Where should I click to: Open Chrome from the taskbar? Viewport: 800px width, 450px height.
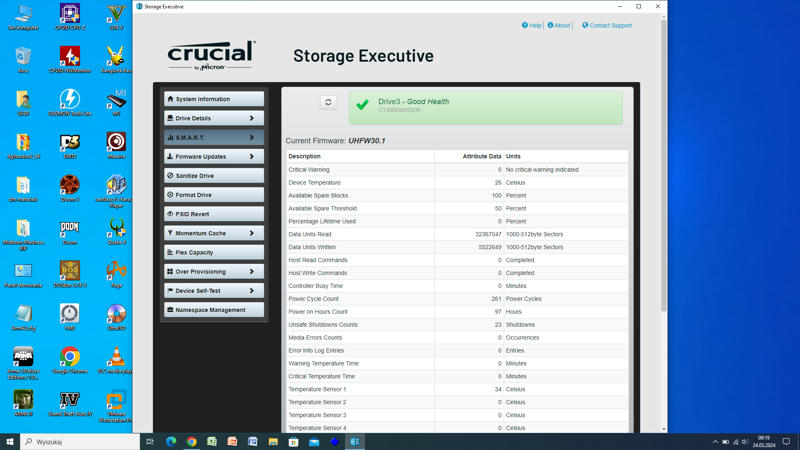[191, 442]
